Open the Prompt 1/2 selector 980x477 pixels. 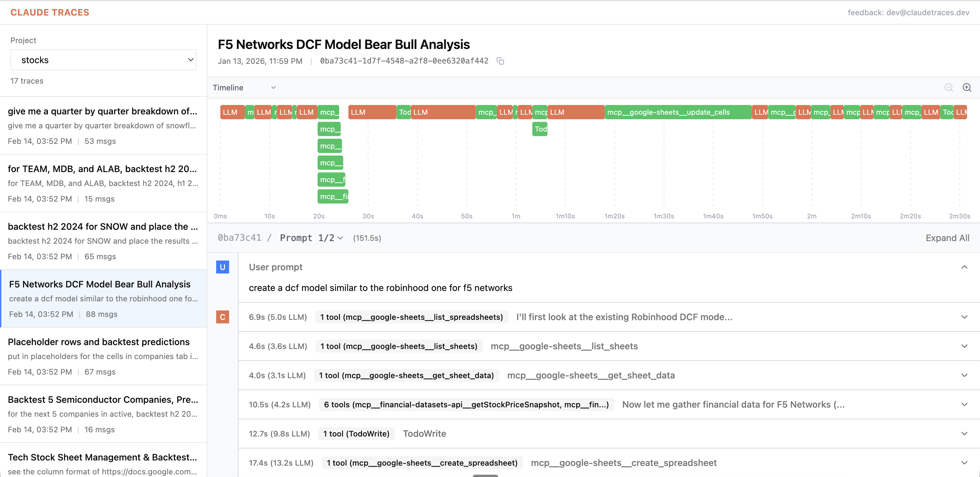(x=311, y=238)
